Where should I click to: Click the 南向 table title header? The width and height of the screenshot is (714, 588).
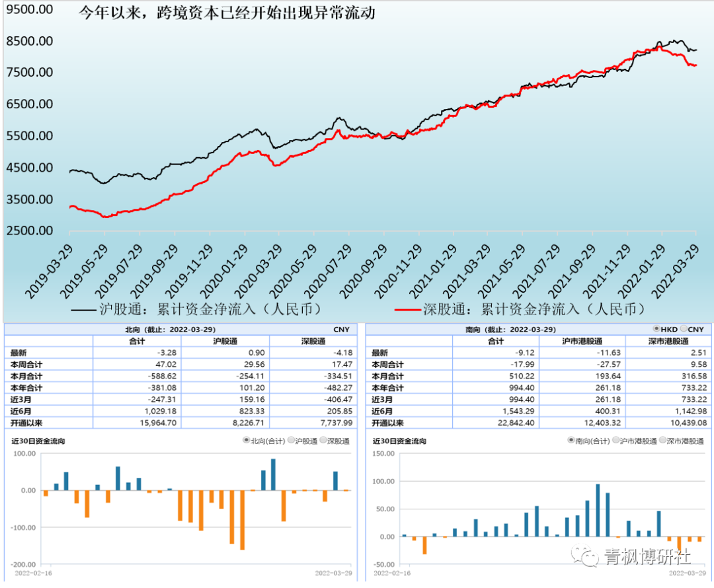coord(510,329)
